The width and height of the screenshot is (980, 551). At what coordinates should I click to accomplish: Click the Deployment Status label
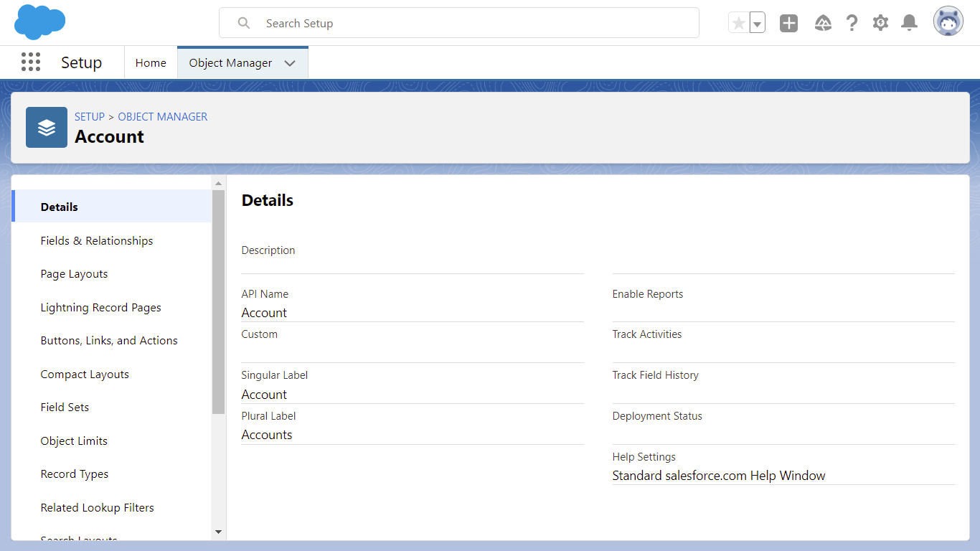tap(657, 416)
